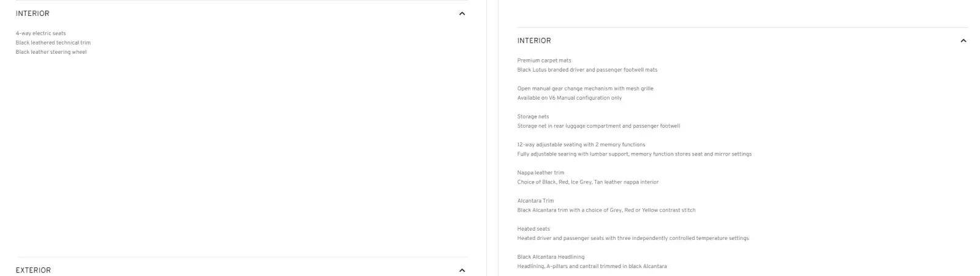Click the Nappa leather colour choices description
980x276 pixels.
[587, 182]
